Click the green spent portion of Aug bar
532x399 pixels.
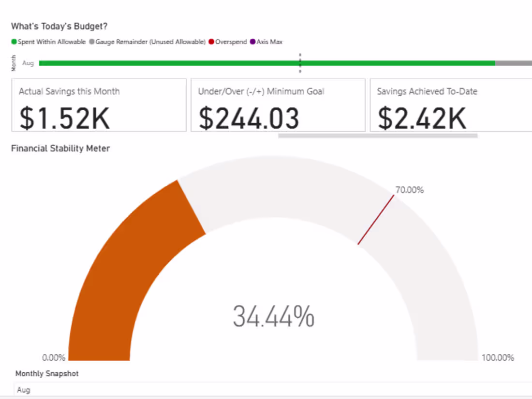point(267,63)
